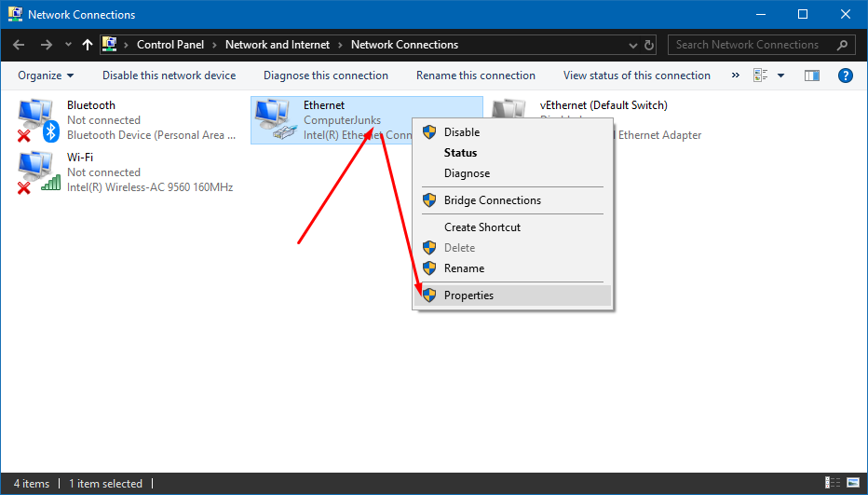Click Intel(R) Wireless-AC 9560 160MHz text
Image resolution: width=868 pixels, height=495 pixels.
pos(150,187)
